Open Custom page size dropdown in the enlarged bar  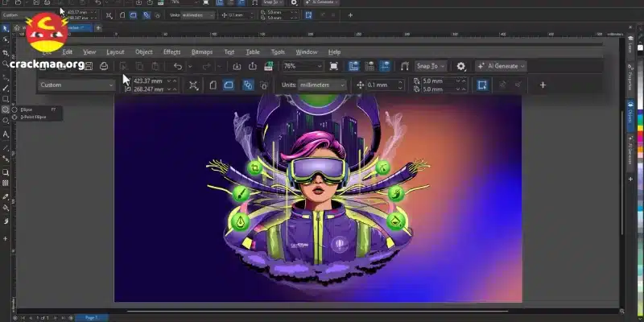click(76, 85)
